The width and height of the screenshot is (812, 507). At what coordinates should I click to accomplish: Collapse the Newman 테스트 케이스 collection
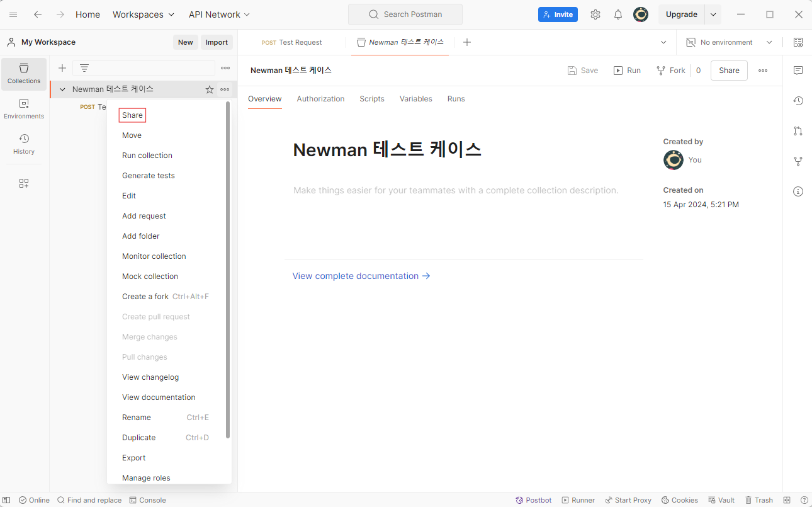coord(62,89)
